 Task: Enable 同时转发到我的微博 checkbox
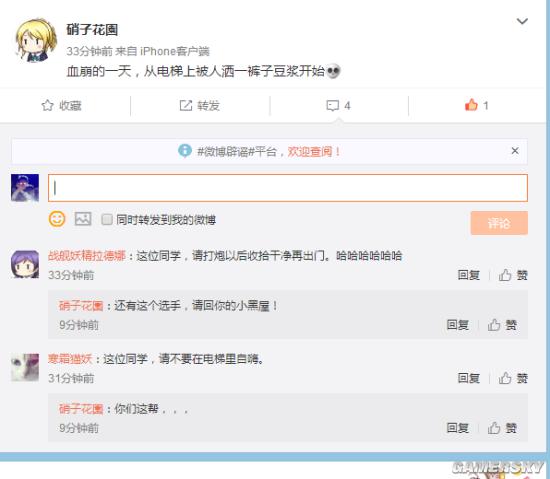pos(107,220)
